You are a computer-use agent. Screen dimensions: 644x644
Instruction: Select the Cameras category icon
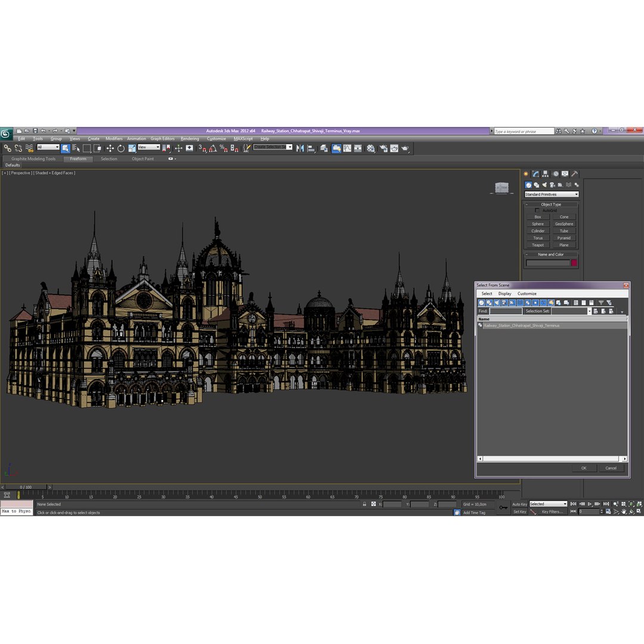[552, 185]
